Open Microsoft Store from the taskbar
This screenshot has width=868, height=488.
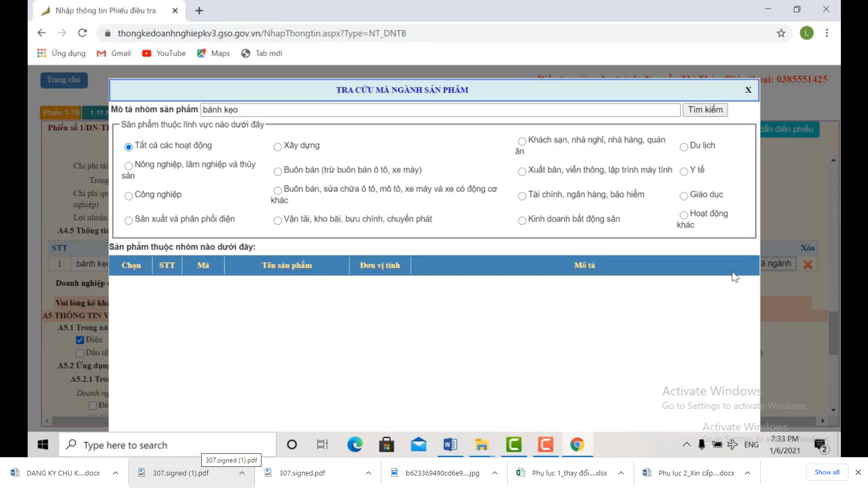point(386,445)
